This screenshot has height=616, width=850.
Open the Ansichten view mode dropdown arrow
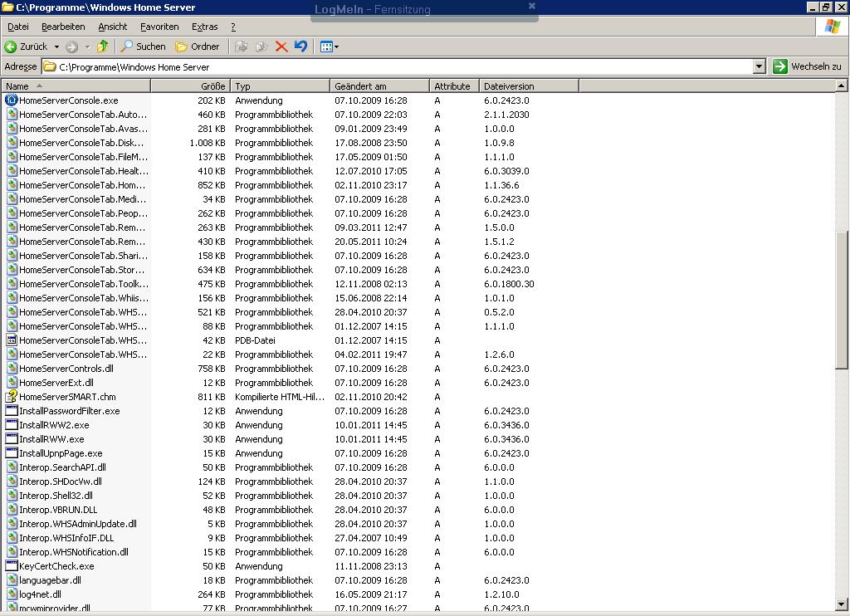tap(335, 46)
